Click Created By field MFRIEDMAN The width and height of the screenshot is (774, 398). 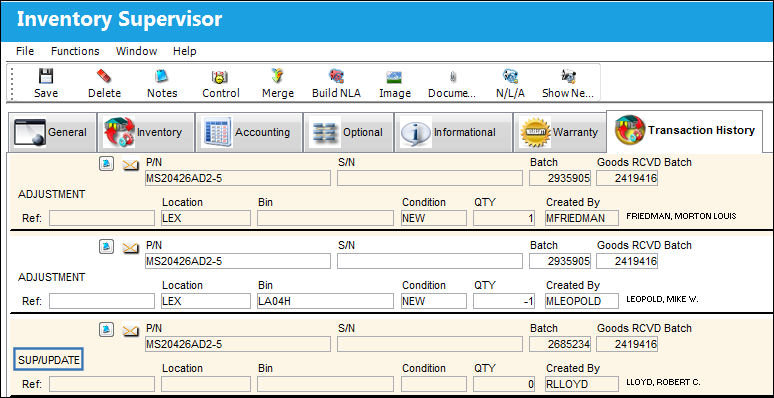581,218
